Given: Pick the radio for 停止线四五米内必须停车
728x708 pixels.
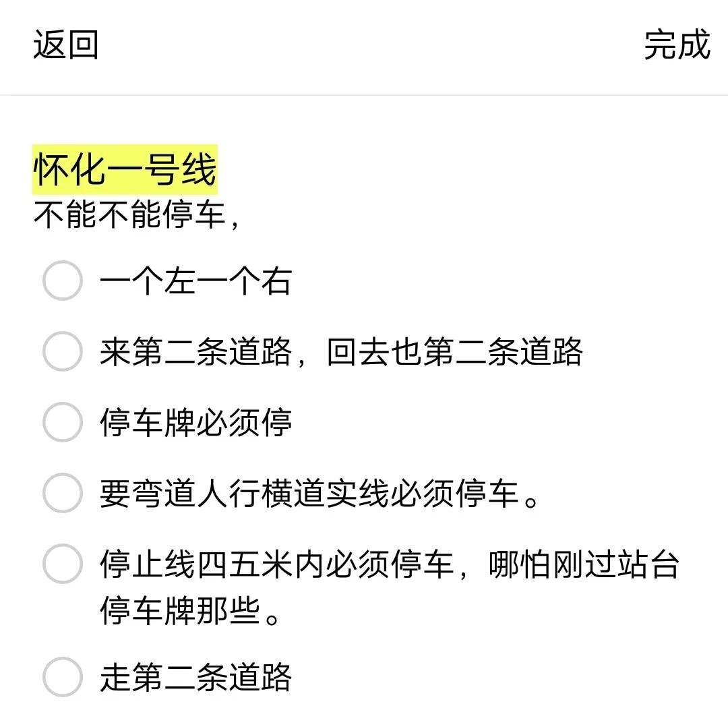Looking at the screenshot, I should (x=62, y=564).
